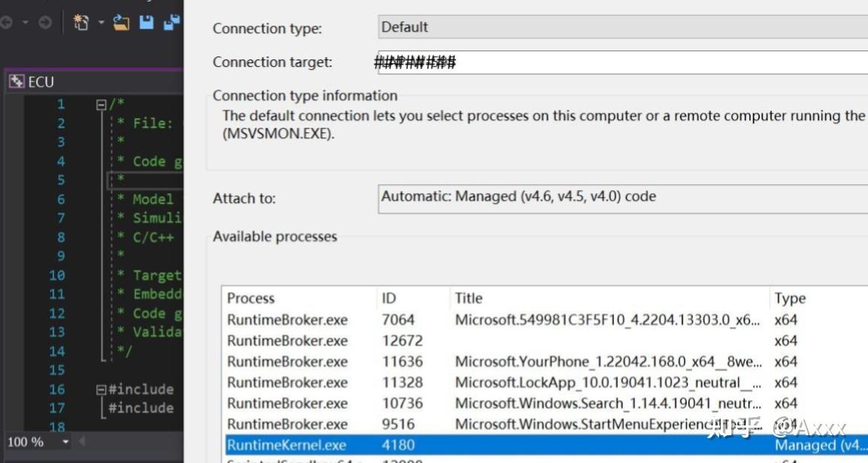This screenshot has height=463, width=868.
Task: Sort processes by the Title column header
Action: [x=469, y=298]
